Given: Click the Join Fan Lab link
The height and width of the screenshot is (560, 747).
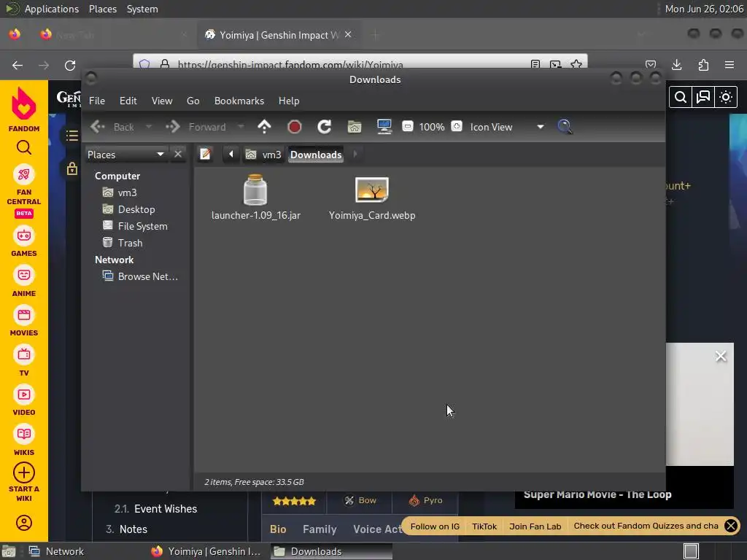Looking at the screenshot, I should (535, 526).
